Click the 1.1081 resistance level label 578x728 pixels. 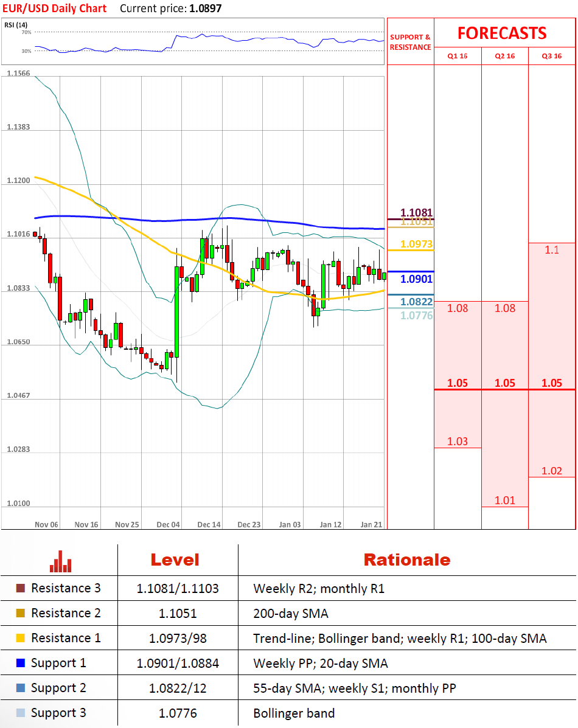[416, 213]
